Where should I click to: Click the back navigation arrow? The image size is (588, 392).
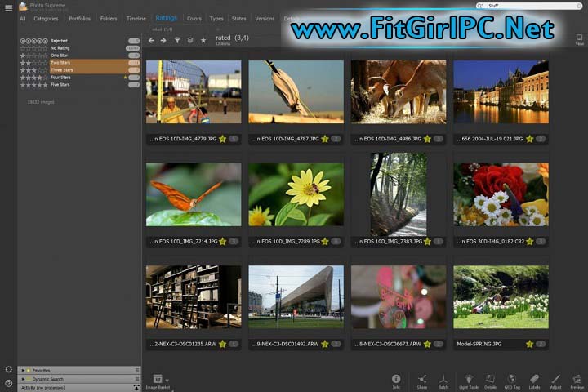click(150, 40)
